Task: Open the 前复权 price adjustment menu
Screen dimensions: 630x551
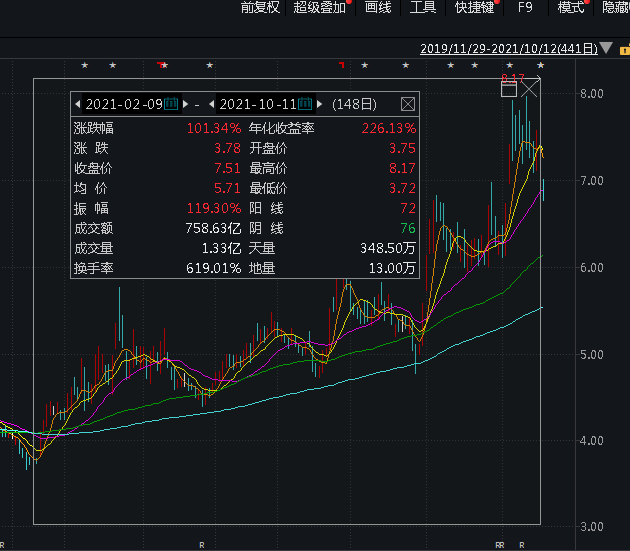Action: coord(260,8)
